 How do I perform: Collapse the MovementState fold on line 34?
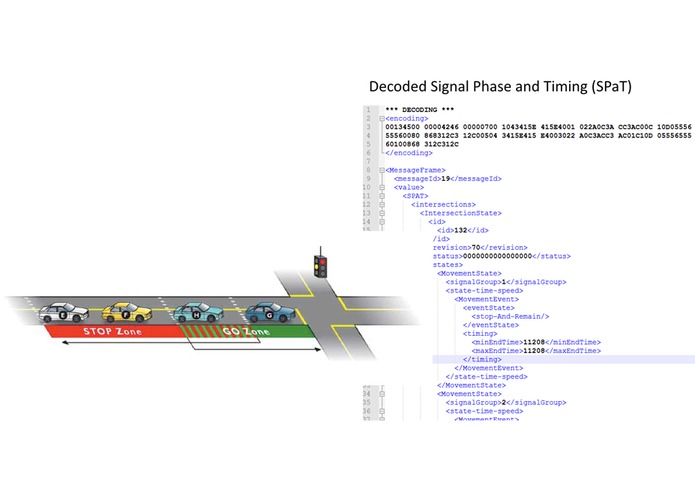382,394
